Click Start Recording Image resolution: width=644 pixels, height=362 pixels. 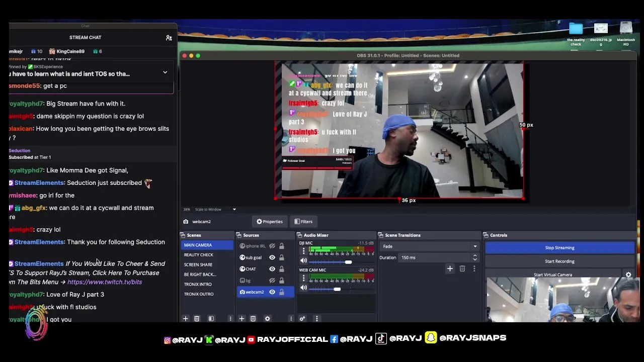coord(559,261)
